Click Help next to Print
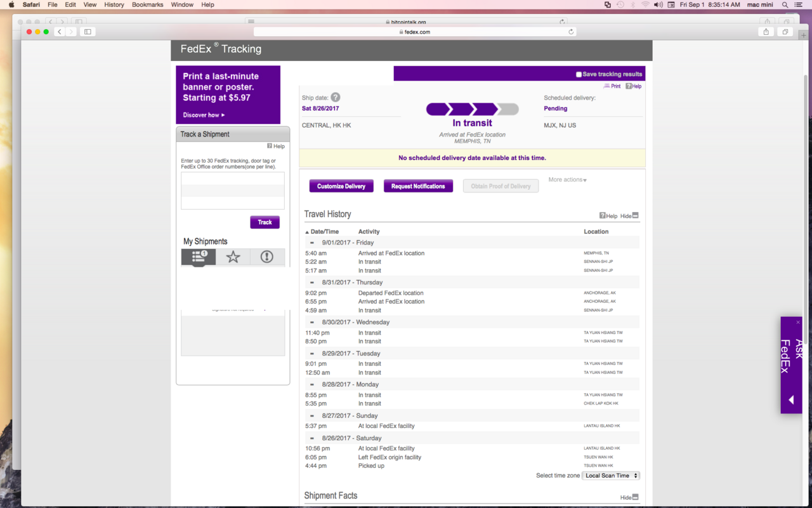 634,86
